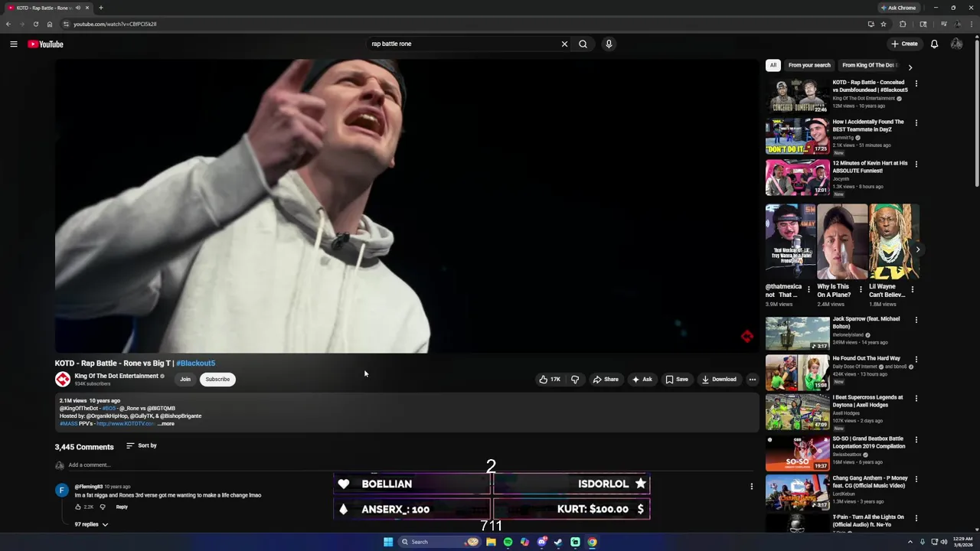
Task: Open Spotify from the taskbar
Action: 508,542
